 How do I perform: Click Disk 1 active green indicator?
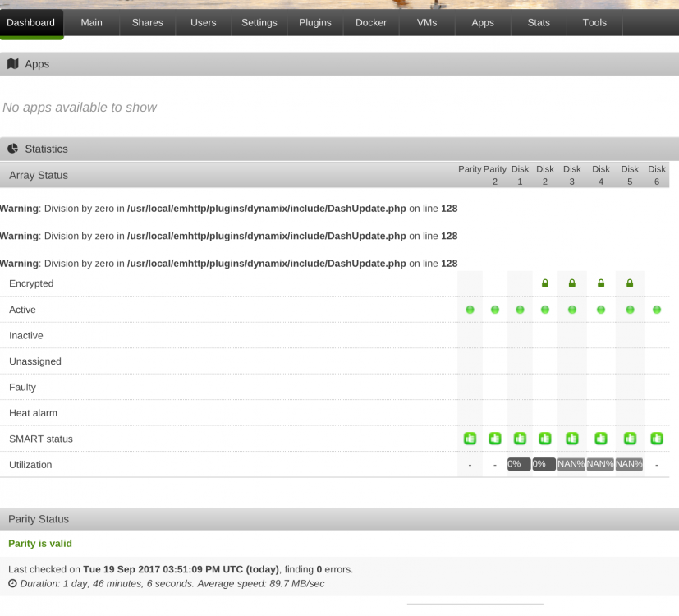pyautogui.click(x=520, y=310)
